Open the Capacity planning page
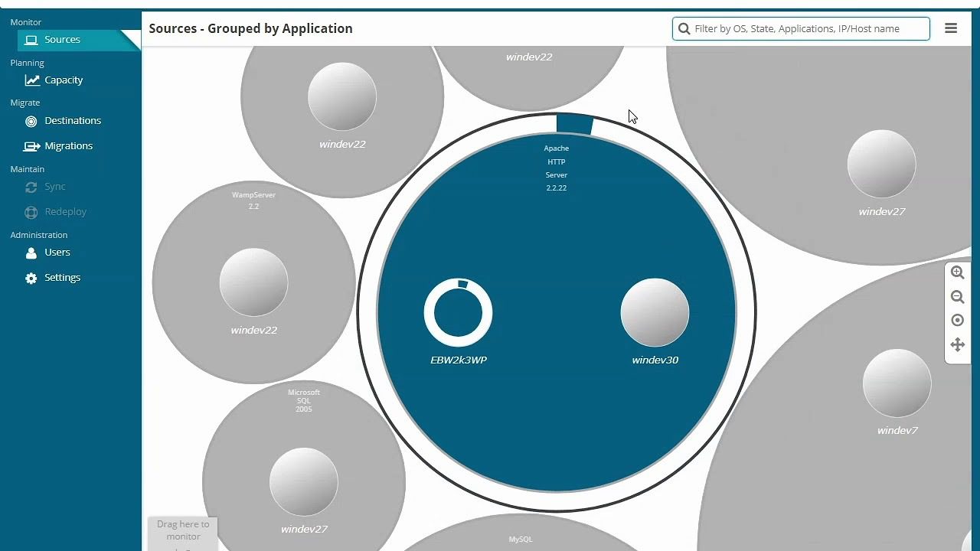This screenshot has height=551, width=980. tap(64, 80)
